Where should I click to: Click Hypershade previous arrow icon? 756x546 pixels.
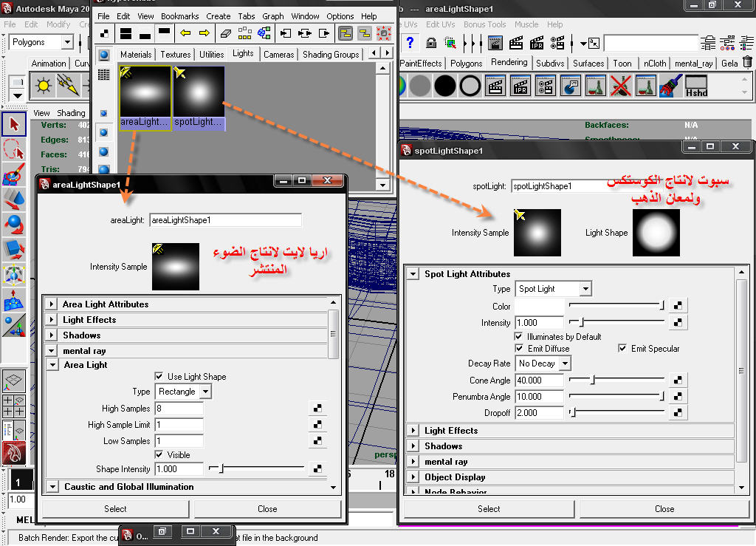click(x=185, y=33)
